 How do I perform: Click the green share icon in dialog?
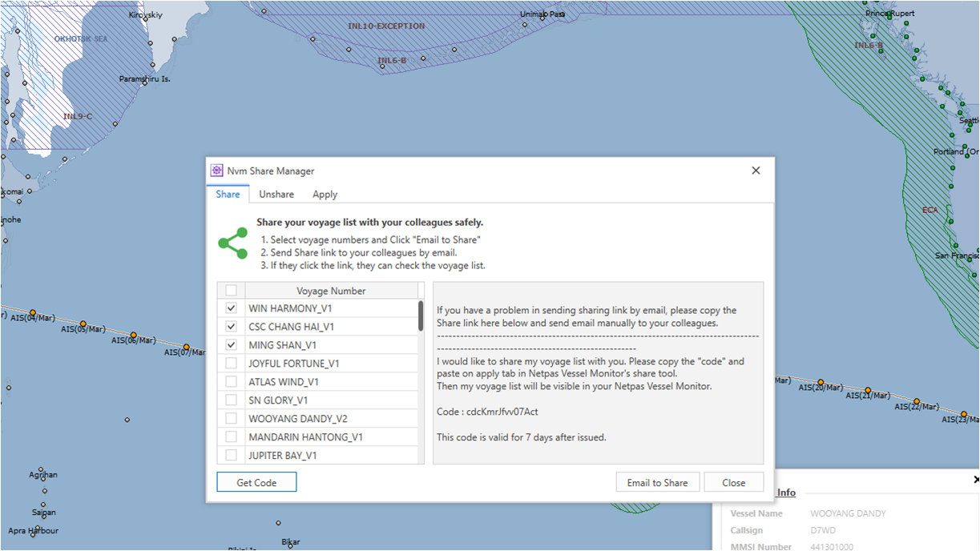click(232, 243)
